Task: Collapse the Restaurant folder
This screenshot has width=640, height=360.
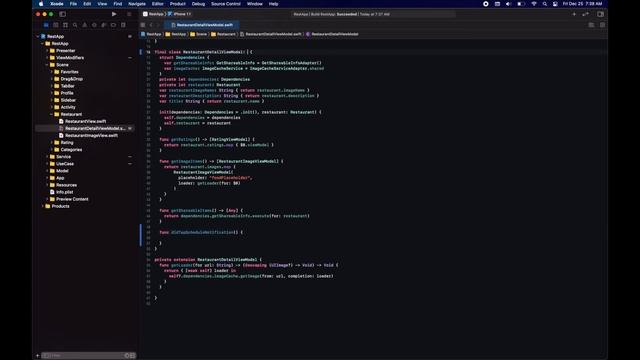Action: click(52, 114)
